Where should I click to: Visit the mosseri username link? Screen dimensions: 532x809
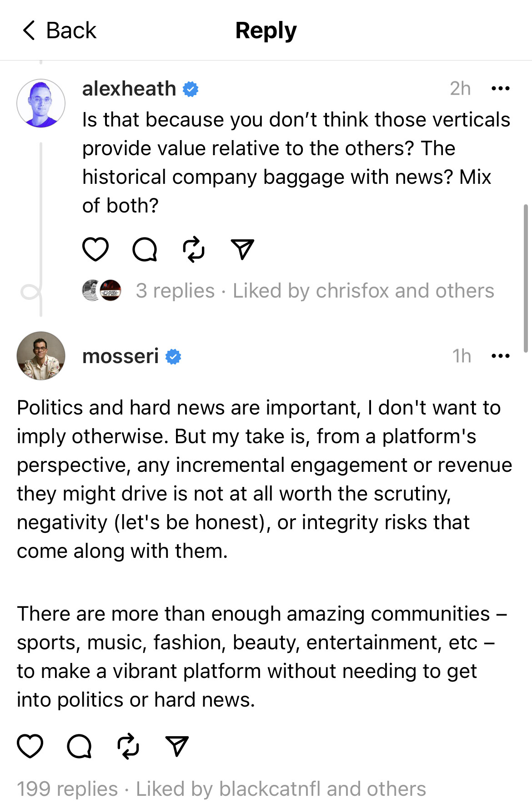pyautogui.click(x=120, y=356)
